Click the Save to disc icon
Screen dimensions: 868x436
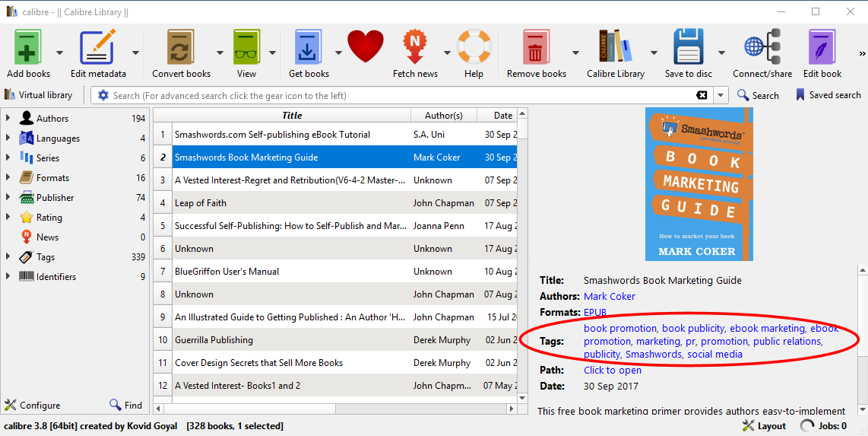[x=688, y=48]
